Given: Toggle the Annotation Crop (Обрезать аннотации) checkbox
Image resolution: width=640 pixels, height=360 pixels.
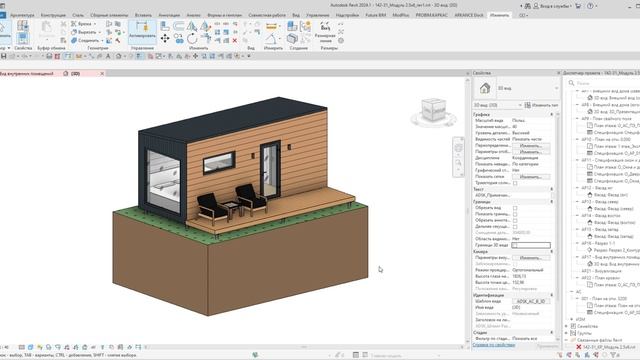Looking at the screenshot, I should (515, 220).
